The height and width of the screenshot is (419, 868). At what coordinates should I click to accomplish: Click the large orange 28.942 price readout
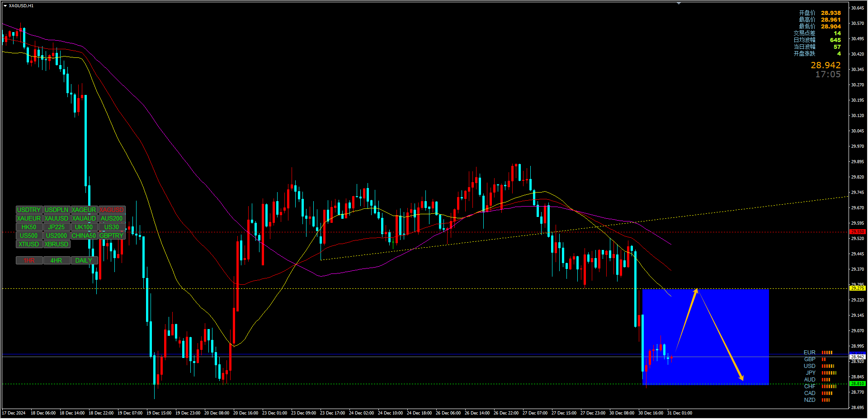coord(826,66)
